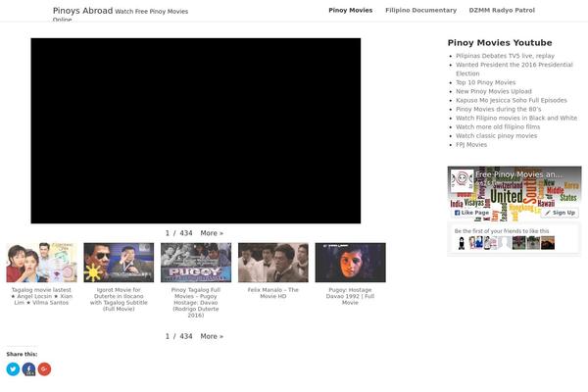This screenshot has height=392, width=588.
Task: Click 'Igorot Movie for Duterte in Ilocano' caption
Action: click(x=119, y=299)
